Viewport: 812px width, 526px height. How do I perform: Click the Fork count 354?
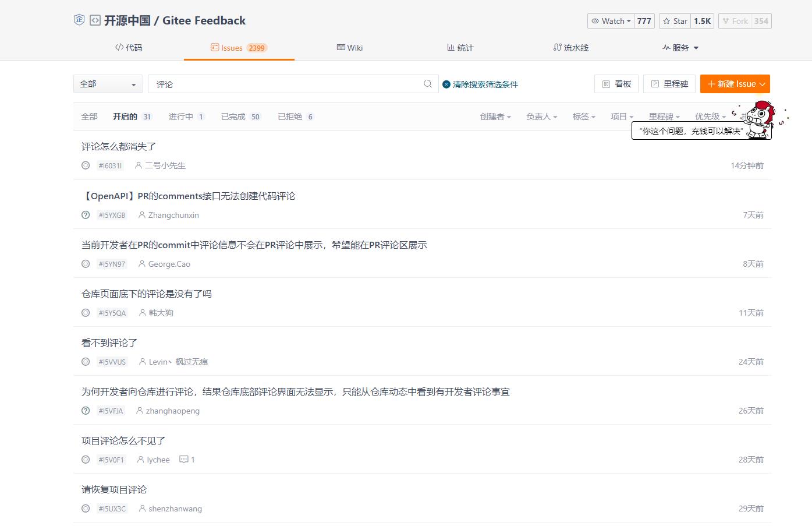pyautogui.click(x=761, y=21)
